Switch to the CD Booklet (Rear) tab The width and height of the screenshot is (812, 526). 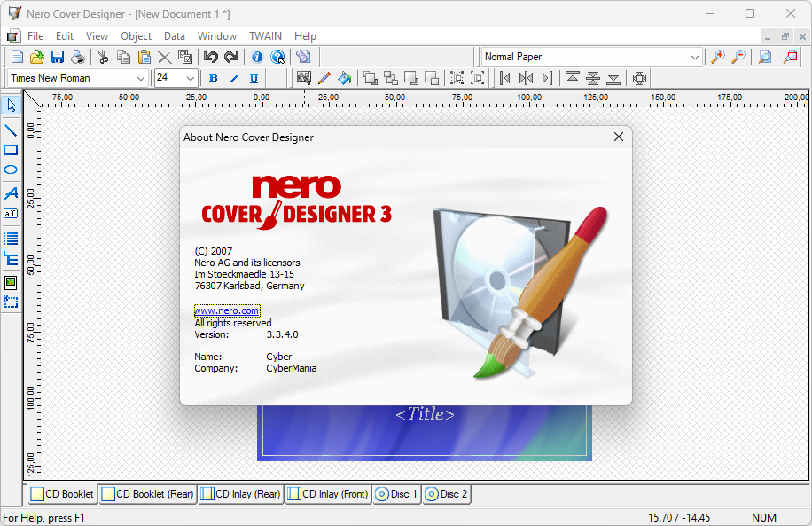(x=147, y=494)
